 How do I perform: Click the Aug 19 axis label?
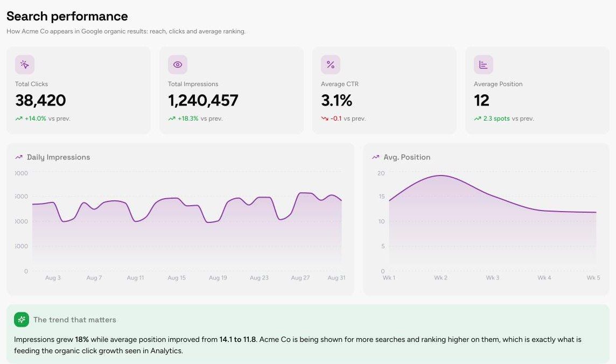pos(218,278)
